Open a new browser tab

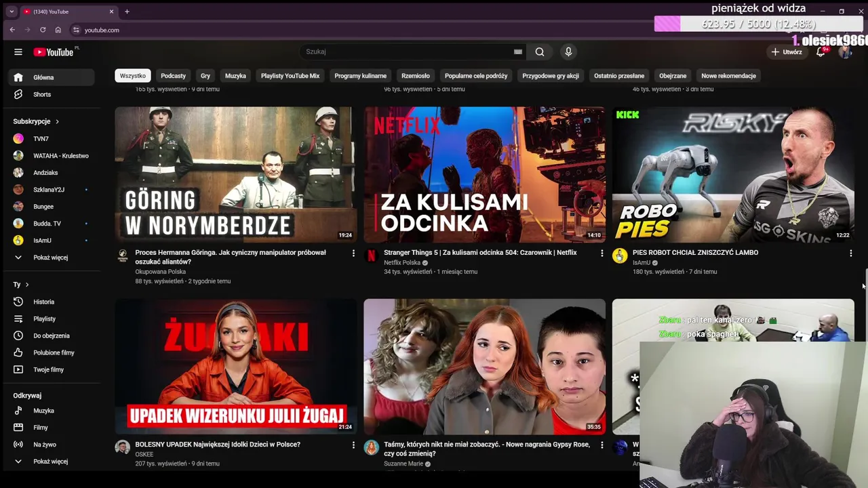coord(127,12)
